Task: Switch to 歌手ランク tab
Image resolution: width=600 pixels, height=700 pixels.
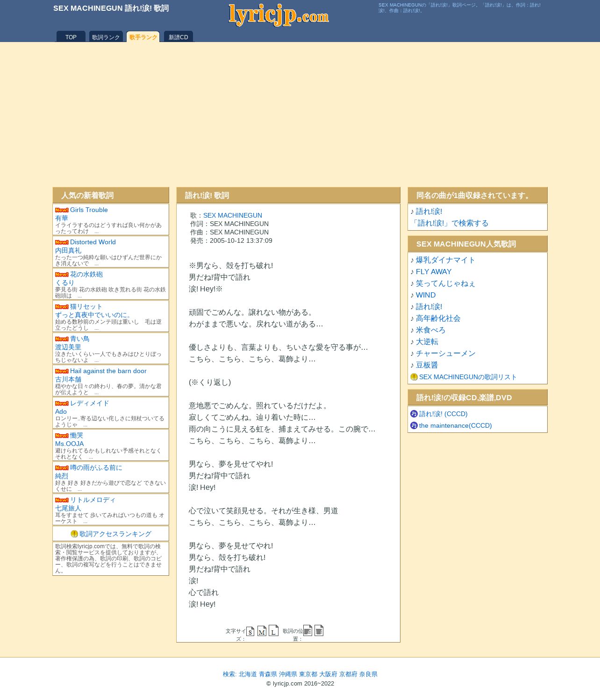Action: pos(143,37)
